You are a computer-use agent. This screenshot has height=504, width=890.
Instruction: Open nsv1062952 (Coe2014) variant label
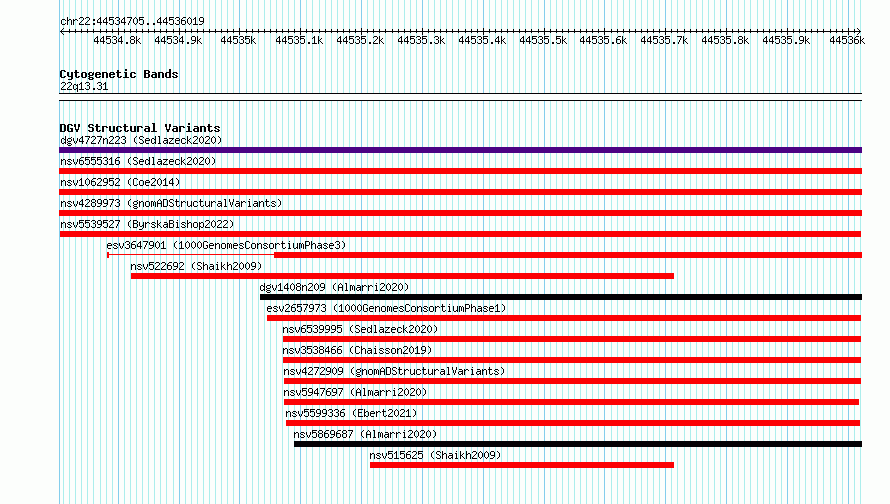point(120,182)
